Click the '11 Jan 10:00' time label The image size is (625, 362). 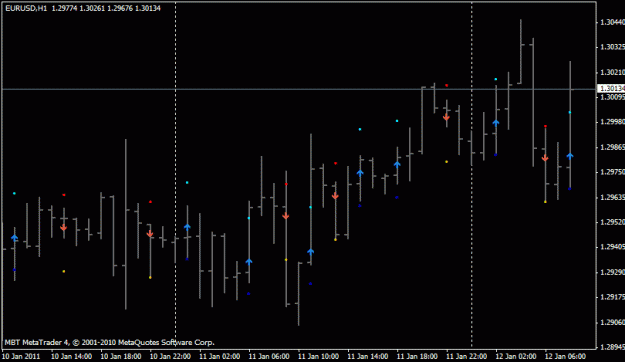click(x=318, y=356)
